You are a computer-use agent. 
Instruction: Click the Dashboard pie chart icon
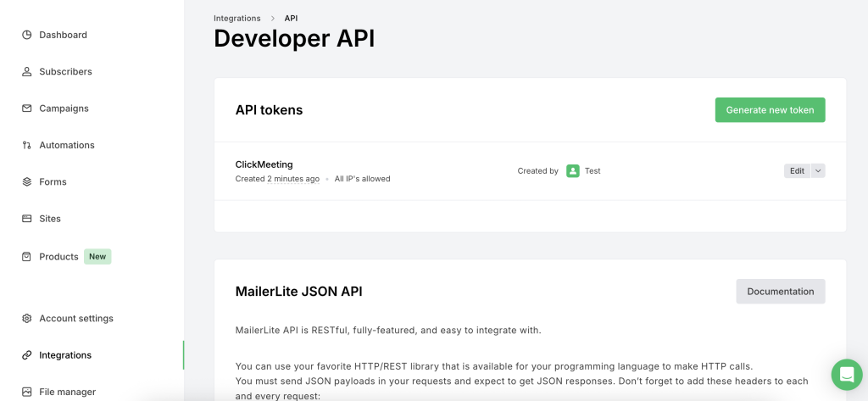click(x=27, y=35)
